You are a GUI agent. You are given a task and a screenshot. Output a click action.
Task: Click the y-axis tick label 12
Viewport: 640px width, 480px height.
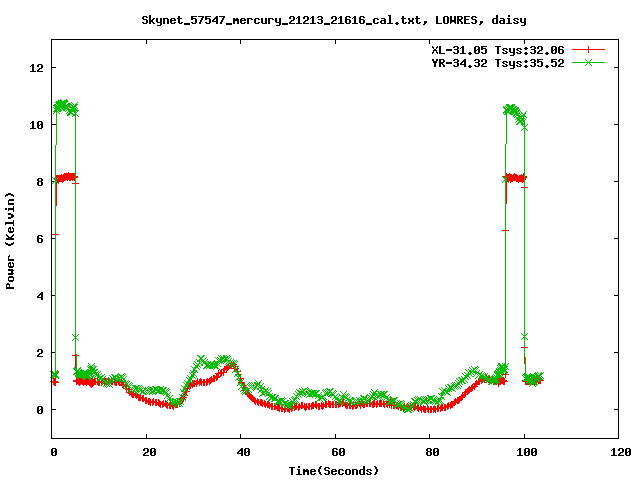tap(36, 68)
